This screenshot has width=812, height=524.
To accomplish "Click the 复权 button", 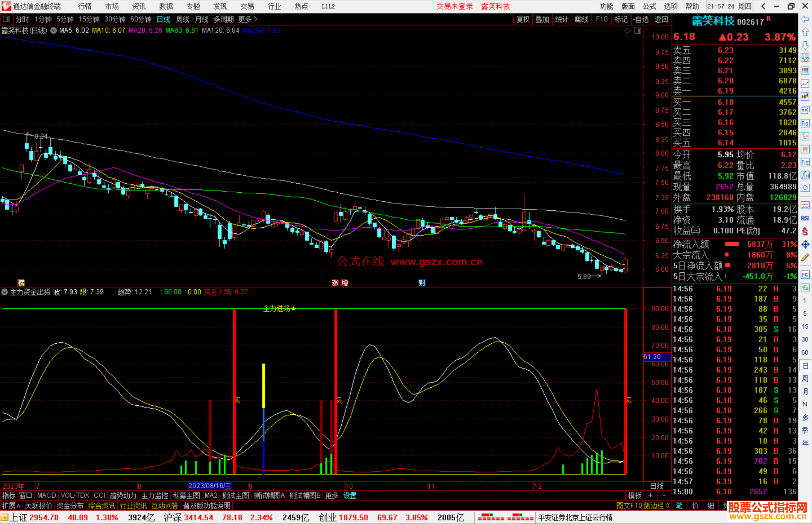I will pyautogui.click(x=523, y=19).
